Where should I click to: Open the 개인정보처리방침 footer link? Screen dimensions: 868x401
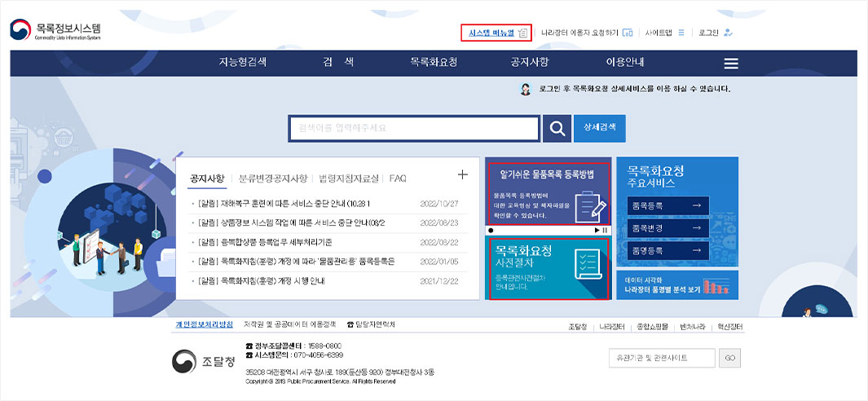coord(204,324)
